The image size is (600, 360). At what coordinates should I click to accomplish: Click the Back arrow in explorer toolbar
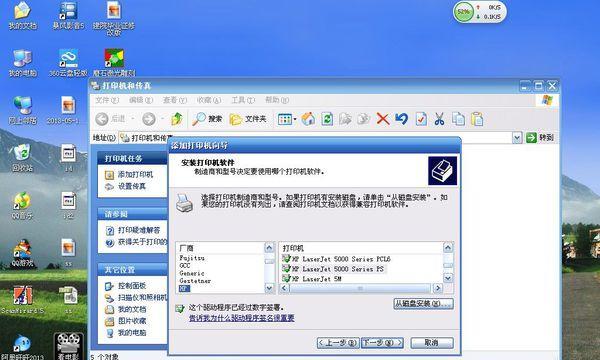point(102,119)
